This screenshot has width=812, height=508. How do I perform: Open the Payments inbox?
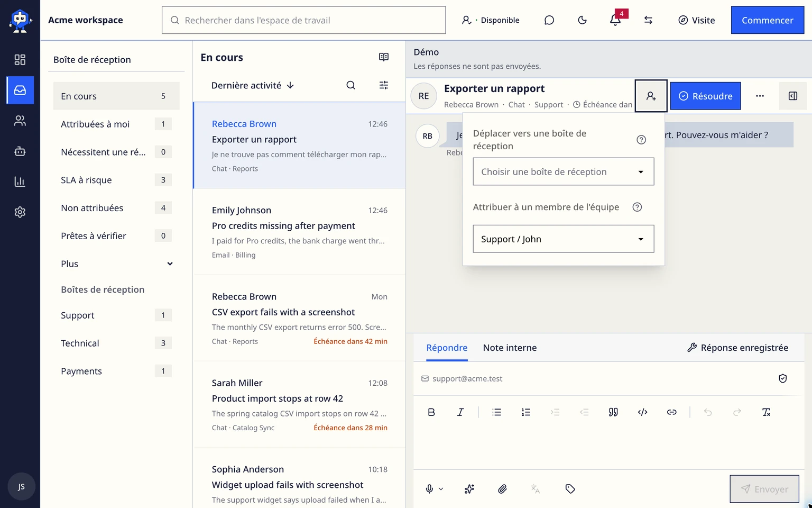116,371
